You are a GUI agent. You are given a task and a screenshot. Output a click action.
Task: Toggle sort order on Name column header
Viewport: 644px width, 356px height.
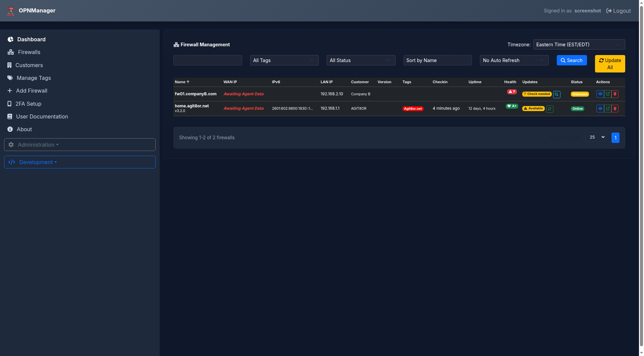coord(182,82)
